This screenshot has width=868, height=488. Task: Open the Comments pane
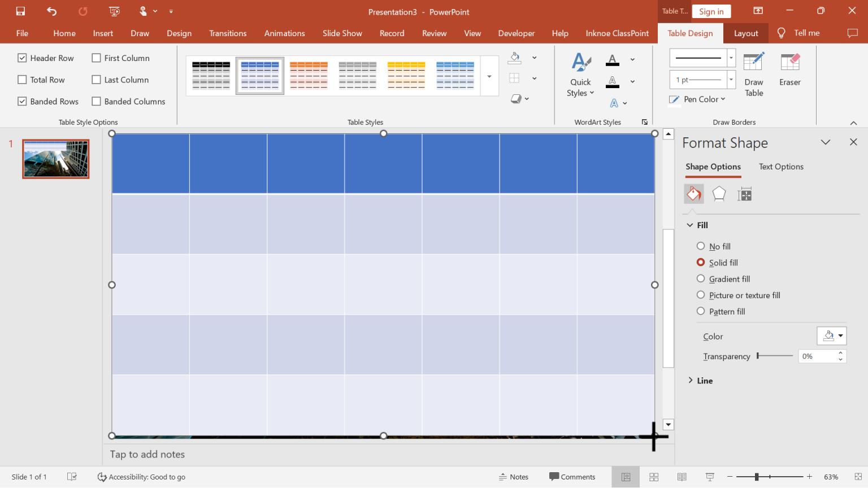click(x=572, y=477)
